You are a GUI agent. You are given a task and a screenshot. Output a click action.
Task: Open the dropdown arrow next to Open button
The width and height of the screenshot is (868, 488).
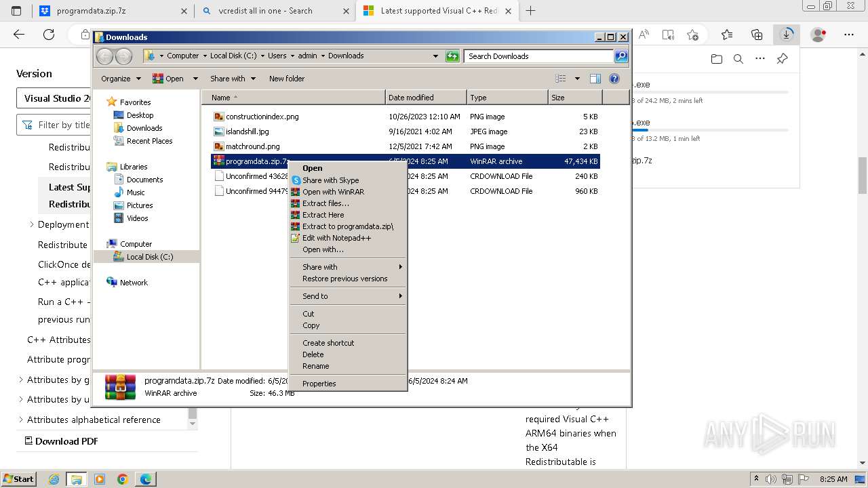(195, 79)
